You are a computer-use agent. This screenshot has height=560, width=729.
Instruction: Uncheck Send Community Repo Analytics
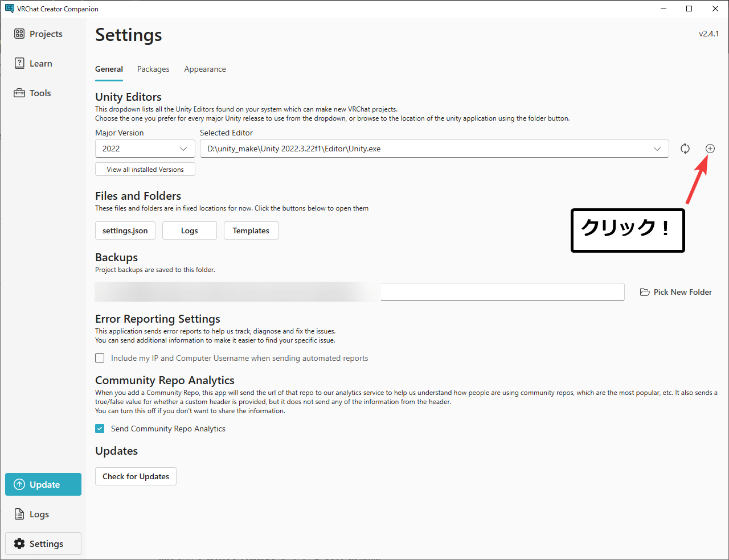100,429
